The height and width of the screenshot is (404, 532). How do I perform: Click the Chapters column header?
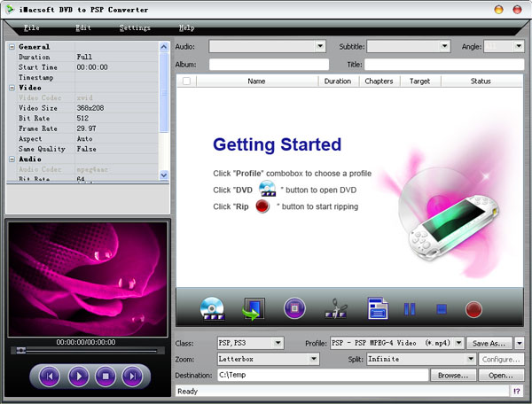[x=379, y=81]
